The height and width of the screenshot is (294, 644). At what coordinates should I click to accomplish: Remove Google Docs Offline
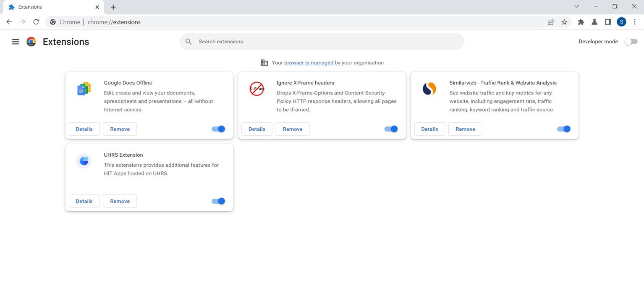click(x=120, y=129)
